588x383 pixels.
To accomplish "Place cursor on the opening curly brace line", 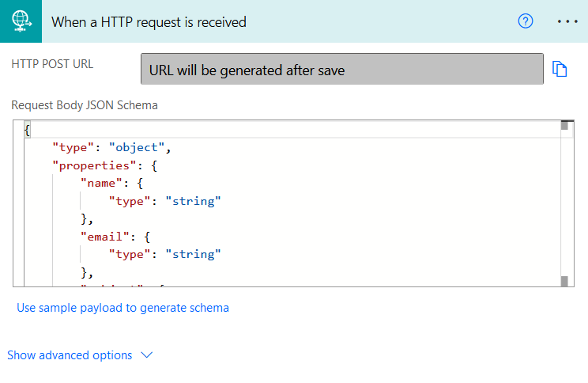I will [28, 130].
